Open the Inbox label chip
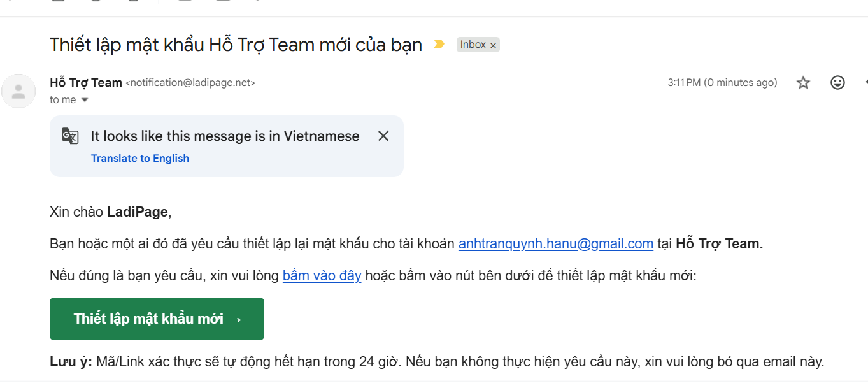This screenshot has width=868, height=388. coord(473,45)
